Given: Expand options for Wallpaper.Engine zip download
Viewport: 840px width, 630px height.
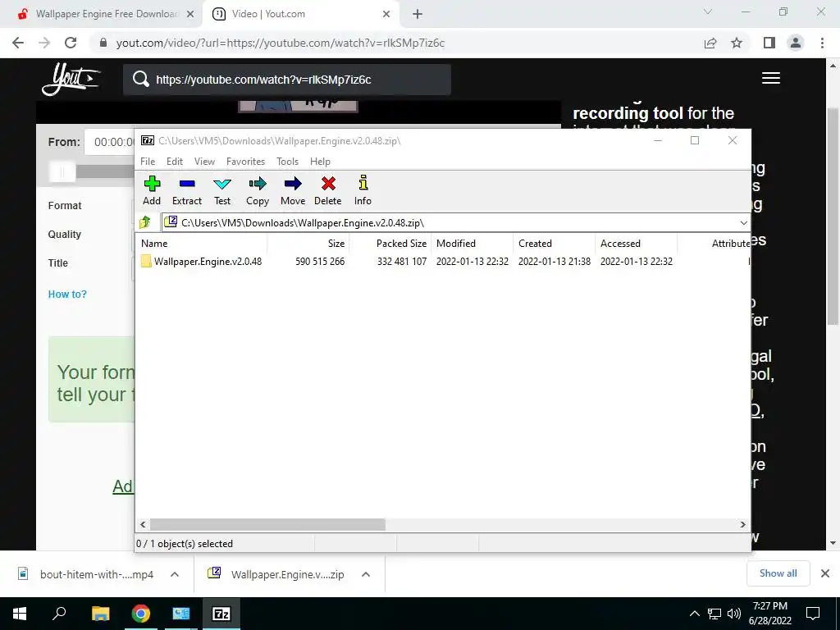Looking at the screenshot, I should click(366, 574).
